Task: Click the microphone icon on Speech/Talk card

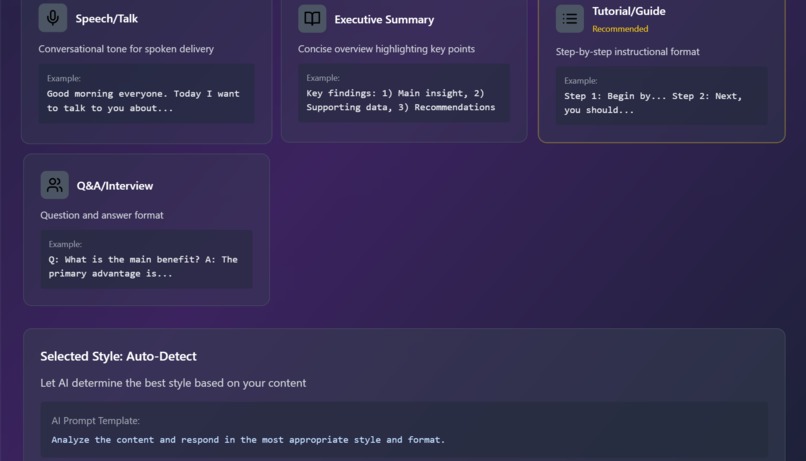Action: (52, 18)
